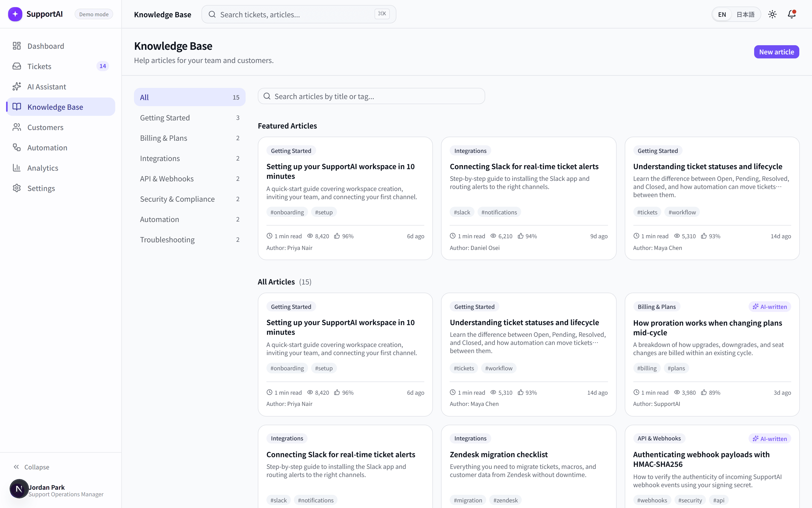Viewport: 812px width, 508px height.
Task: Click the thumbs-up icon on featured Slack article
Action: point(520,236)
